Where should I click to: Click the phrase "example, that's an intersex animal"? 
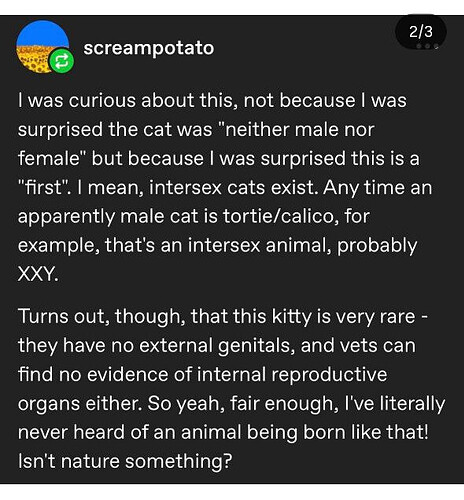[x=175, y=245]
